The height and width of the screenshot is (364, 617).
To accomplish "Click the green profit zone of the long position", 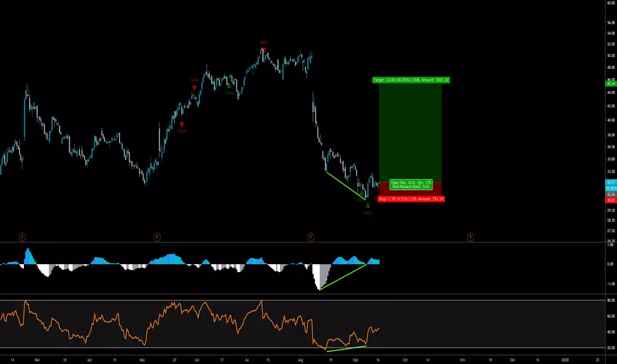I will (x=410, y=132).
